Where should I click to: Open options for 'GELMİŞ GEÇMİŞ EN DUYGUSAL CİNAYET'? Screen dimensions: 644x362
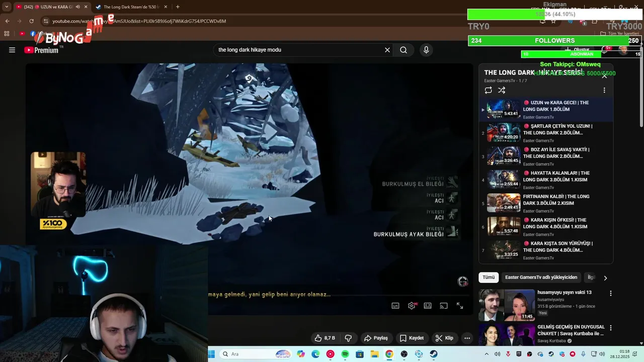[x=611, y=328]
